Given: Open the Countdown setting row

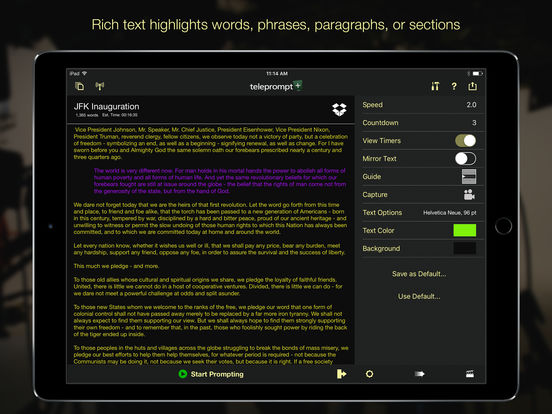Looking at the screenshot, I should pos(419,123).
